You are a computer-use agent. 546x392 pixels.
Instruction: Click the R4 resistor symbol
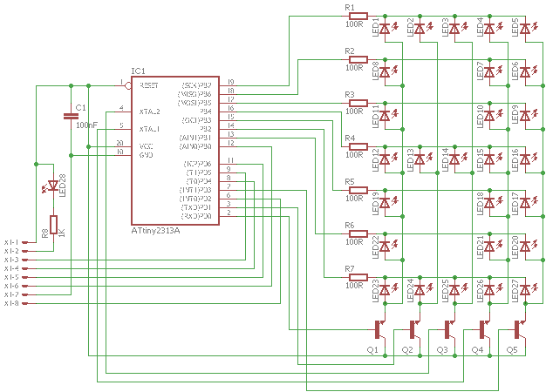(x=356, y=147)
